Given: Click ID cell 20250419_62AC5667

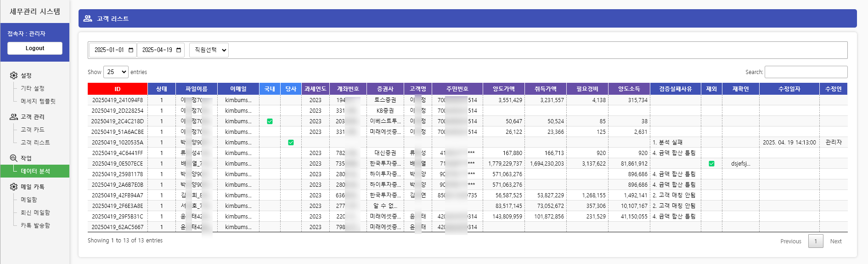Looking at the screenshot, I should coord(118,227).
